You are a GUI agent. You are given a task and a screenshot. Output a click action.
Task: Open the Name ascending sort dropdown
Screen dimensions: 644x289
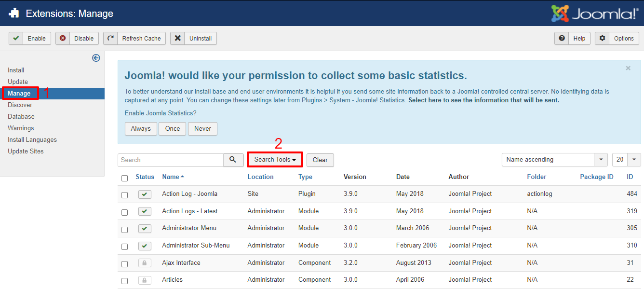pos(554,160)
